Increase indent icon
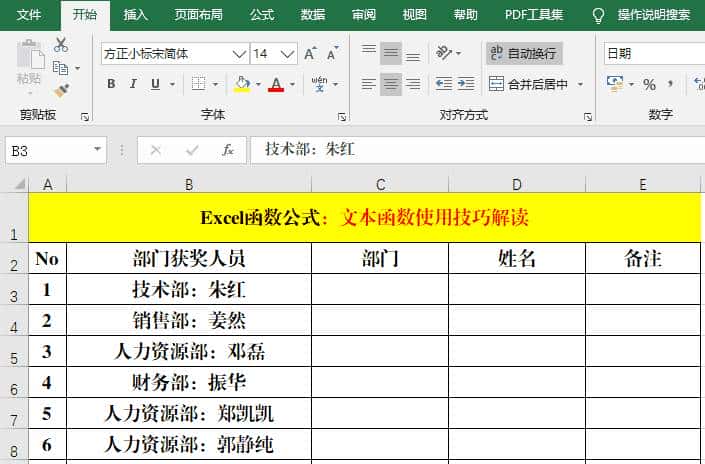 (x=466, y=84)
